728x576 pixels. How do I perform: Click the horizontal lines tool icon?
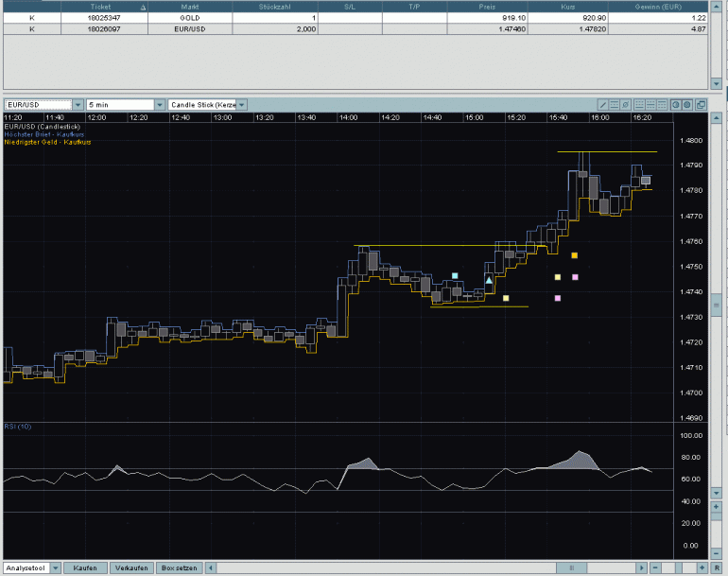coord(615,104)
